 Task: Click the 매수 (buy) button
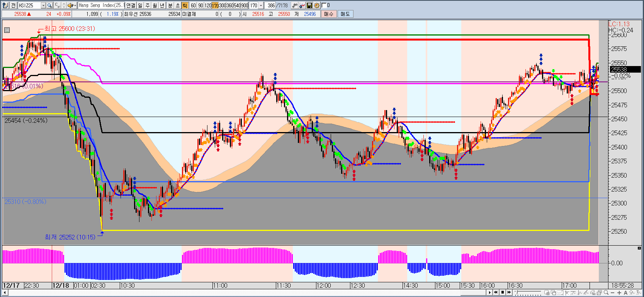coord(329,14)
